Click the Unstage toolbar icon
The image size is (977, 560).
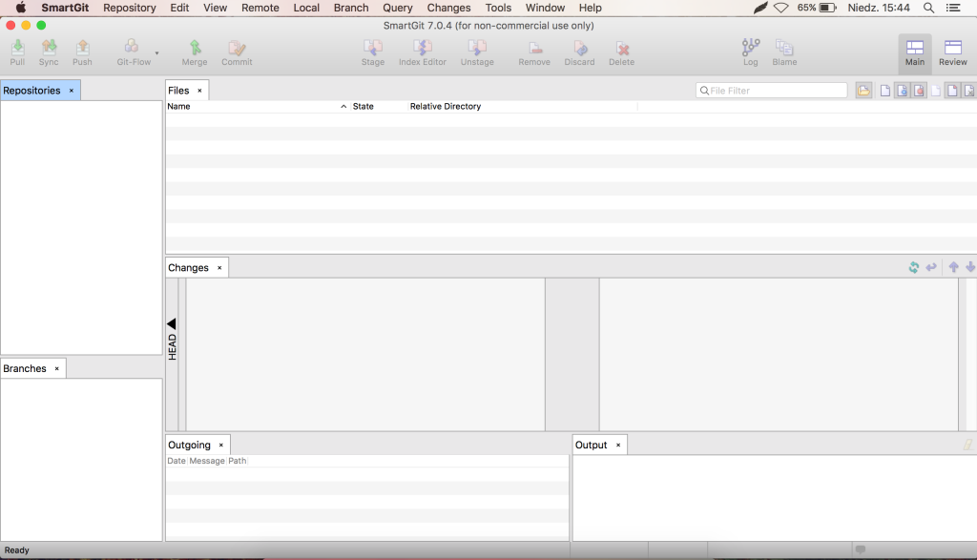pyautogui.click(x=477, y=52)
